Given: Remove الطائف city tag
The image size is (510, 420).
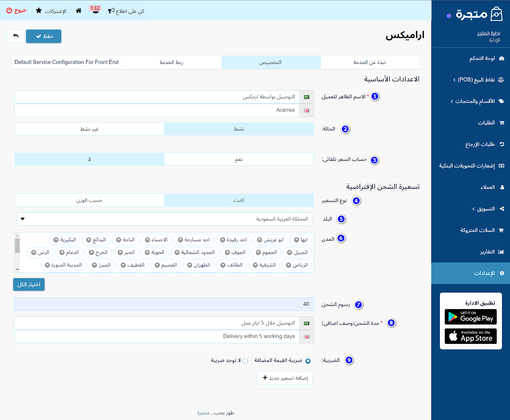Looking at the screenshot, I should [x=223, y=265].
